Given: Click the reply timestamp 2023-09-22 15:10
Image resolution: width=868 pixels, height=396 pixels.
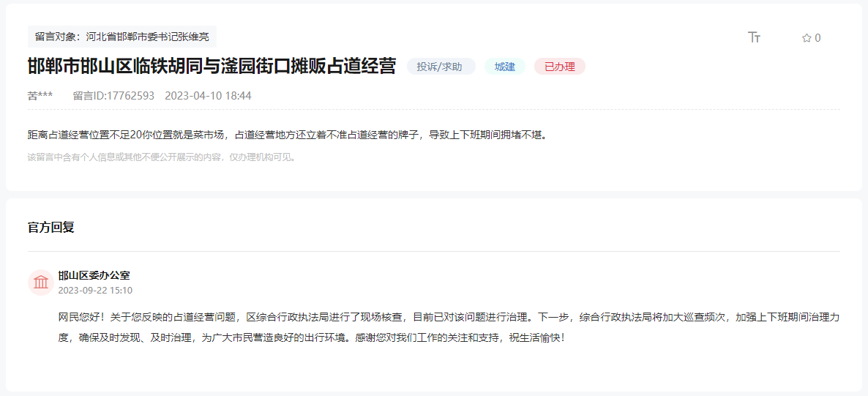Looking at the screenshot, I should tap(95, 290).
